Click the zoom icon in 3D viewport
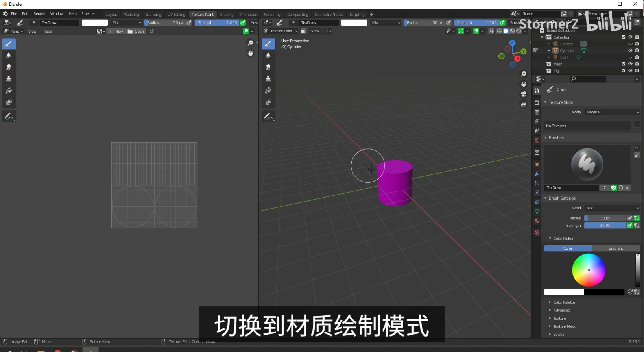The width and height of the screenshot is (644, 352). [524, 74]
